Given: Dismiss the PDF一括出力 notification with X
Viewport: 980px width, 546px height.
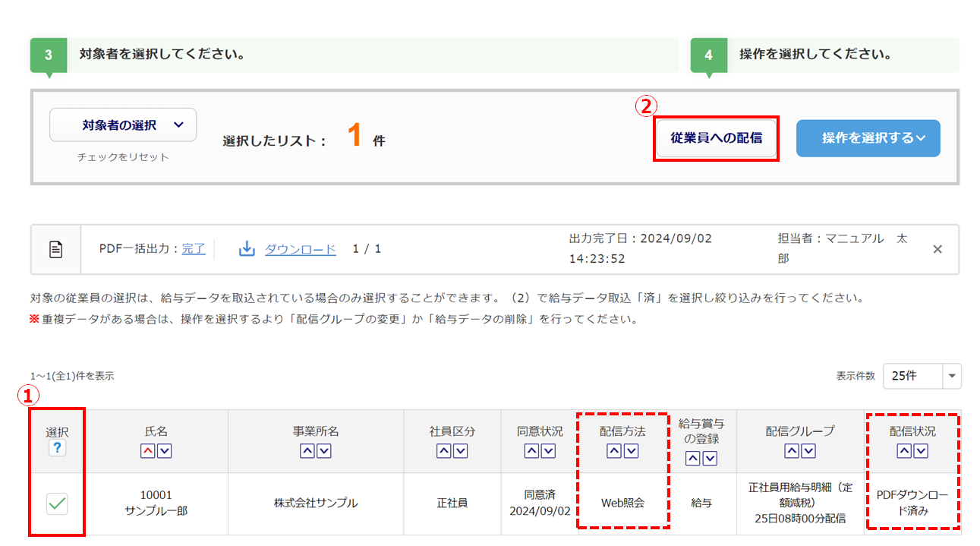Looking at the screenshot, I should click(937, 249).
